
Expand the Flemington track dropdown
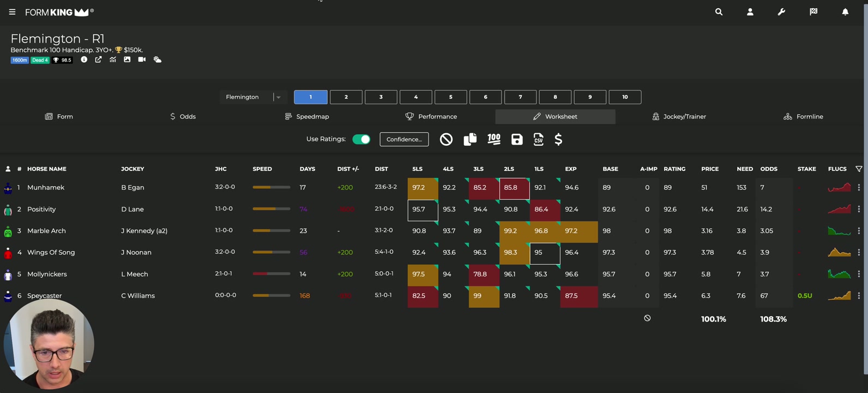point(278,97)
